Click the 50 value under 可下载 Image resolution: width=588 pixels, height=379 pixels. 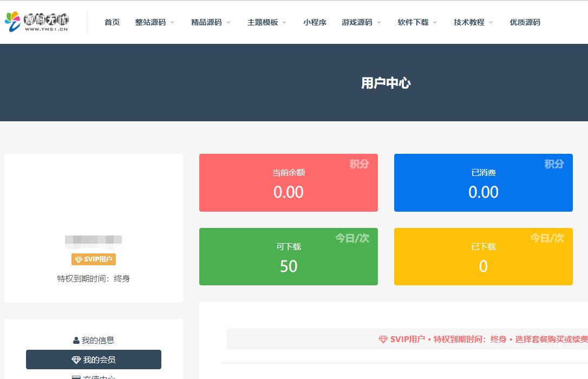(289, 266)
